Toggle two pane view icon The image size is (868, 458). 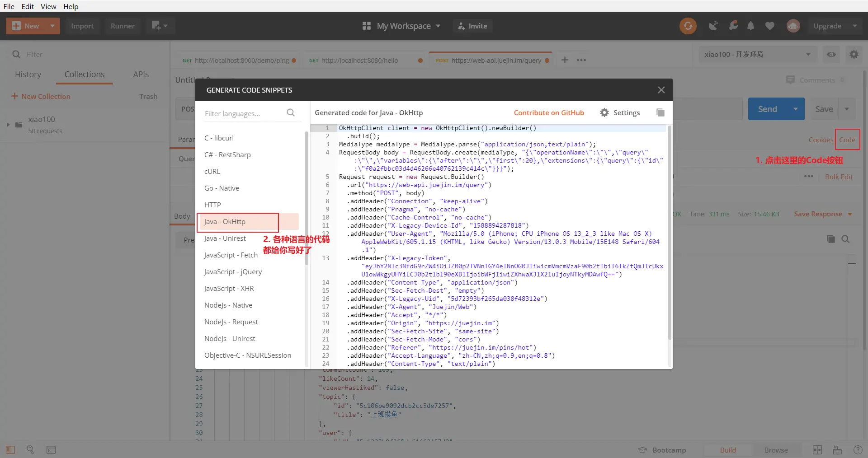817,450
